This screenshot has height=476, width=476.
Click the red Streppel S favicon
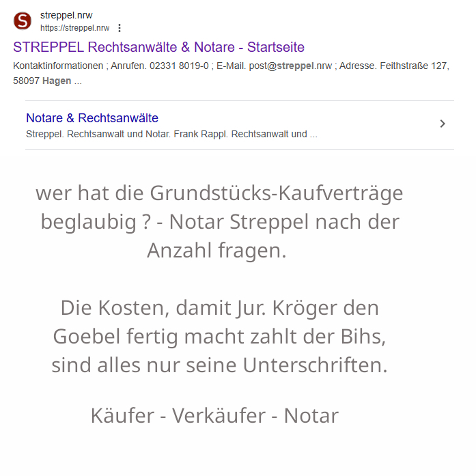23,20
